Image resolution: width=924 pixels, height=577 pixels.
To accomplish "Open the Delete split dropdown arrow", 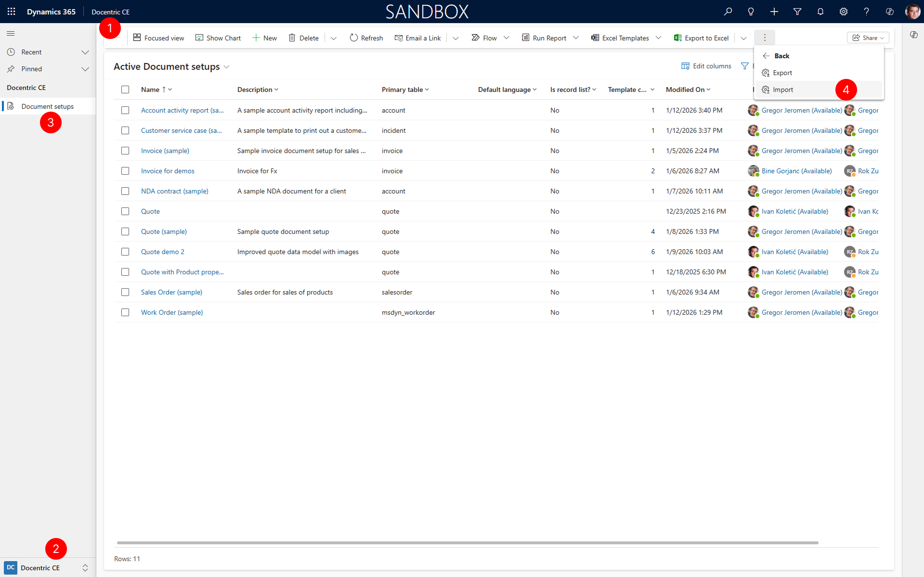I will point(333,38).
